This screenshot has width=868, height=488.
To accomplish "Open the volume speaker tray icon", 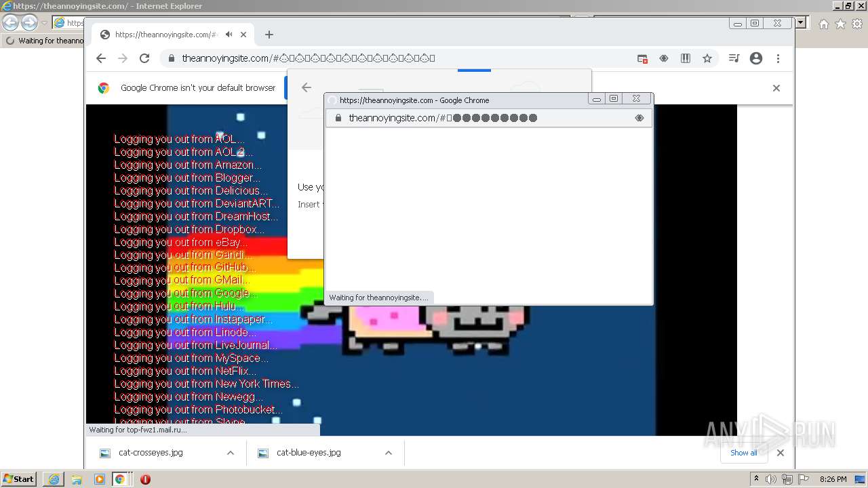I will tap(771, 479).
